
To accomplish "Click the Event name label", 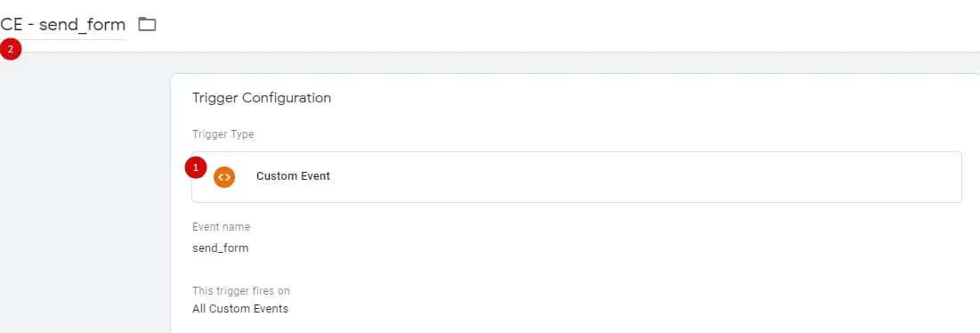I will [x=222, y=227].
